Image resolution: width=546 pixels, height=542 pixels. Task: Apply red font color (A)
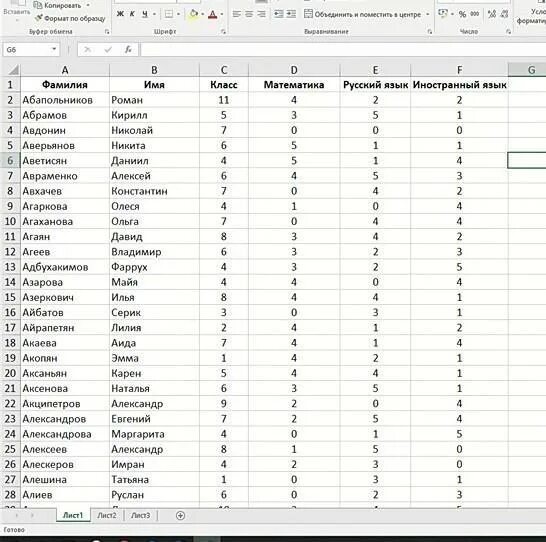pyautogui.click(x=212, y=14)
